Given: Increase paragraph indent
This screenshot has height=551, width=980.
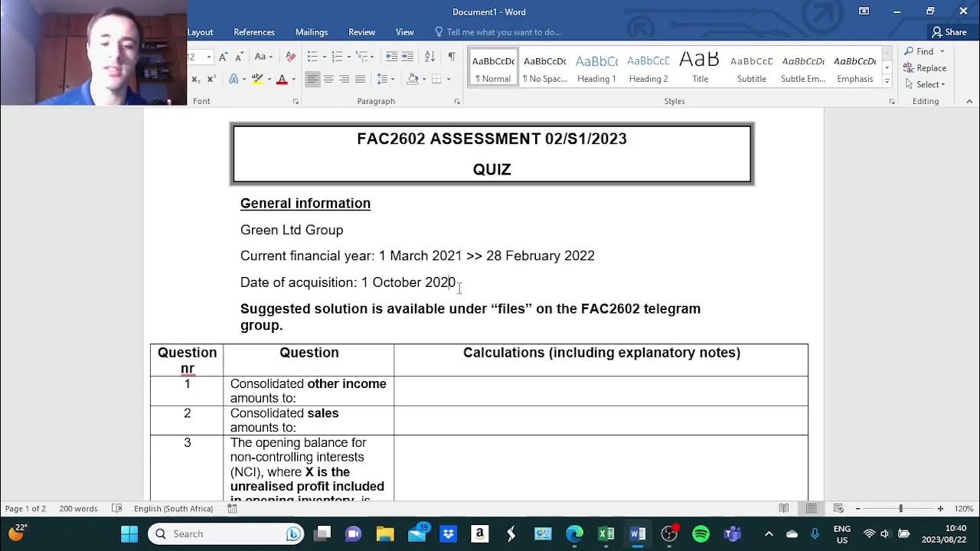Looking at the screenshot, I should [x=407, y=57].
